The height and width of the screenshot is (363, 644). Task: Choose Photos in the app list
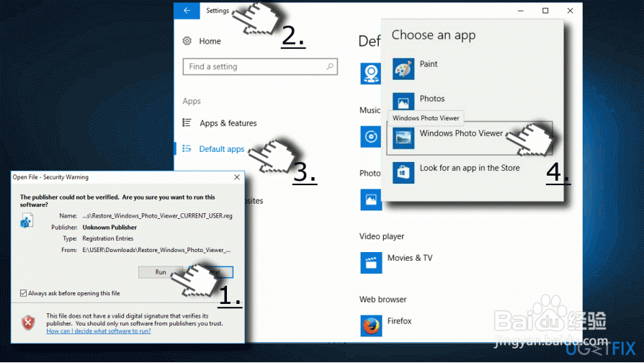(432, 99)
